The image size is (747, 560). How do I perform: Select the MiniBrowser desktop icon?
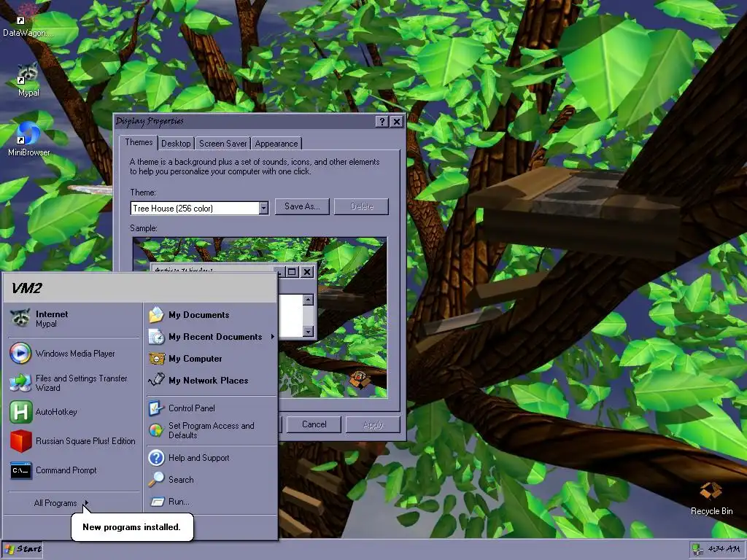(x=28, y=139)
